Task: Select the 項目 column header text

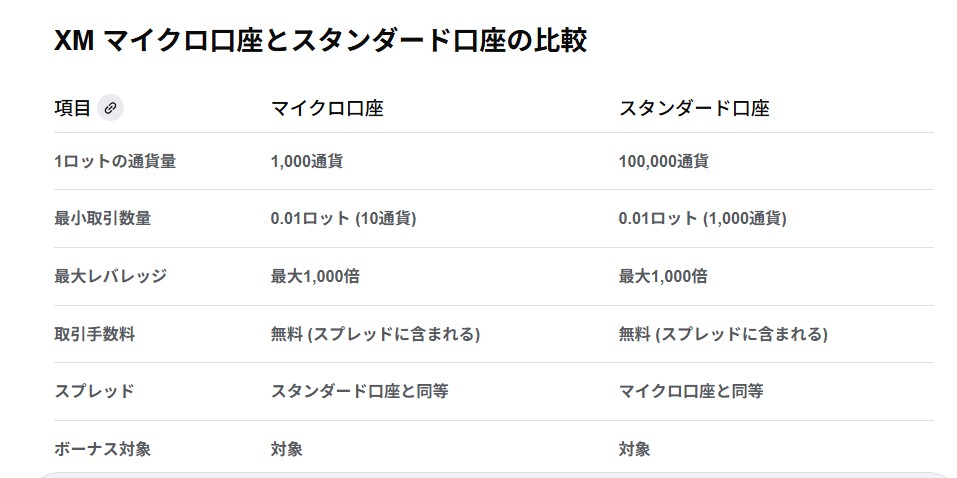Action: coord(72,108)
